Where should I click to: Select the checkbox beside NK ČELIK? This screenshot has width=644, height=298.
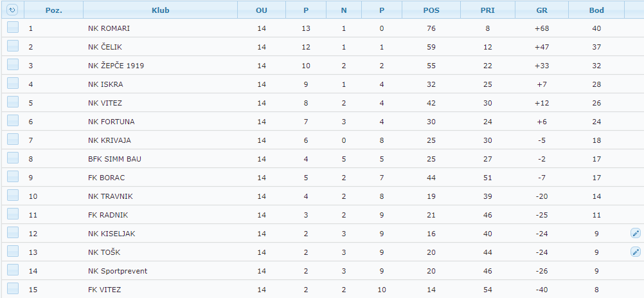tap(13, 46)
